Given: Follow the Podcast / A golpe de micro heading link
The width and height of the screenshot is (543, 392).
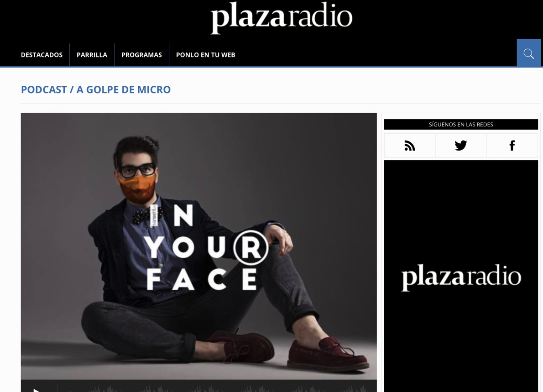Looking at the screenshot, I should click(x=95, y=90).
